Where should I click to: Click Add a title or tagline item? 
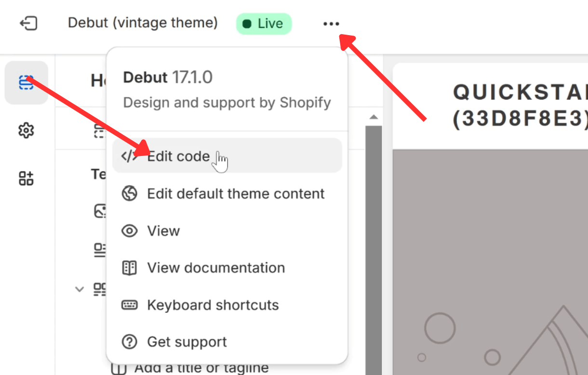tap(201, 368)
